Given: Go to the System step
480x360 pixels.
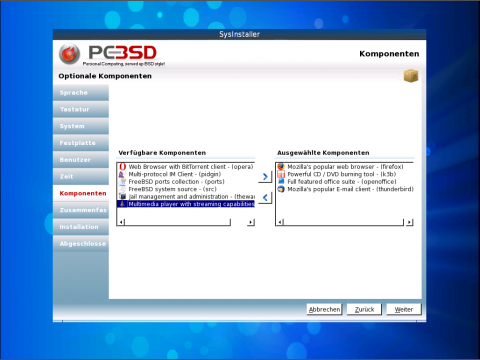Looking at the screenshot, I should coord(81,126).
